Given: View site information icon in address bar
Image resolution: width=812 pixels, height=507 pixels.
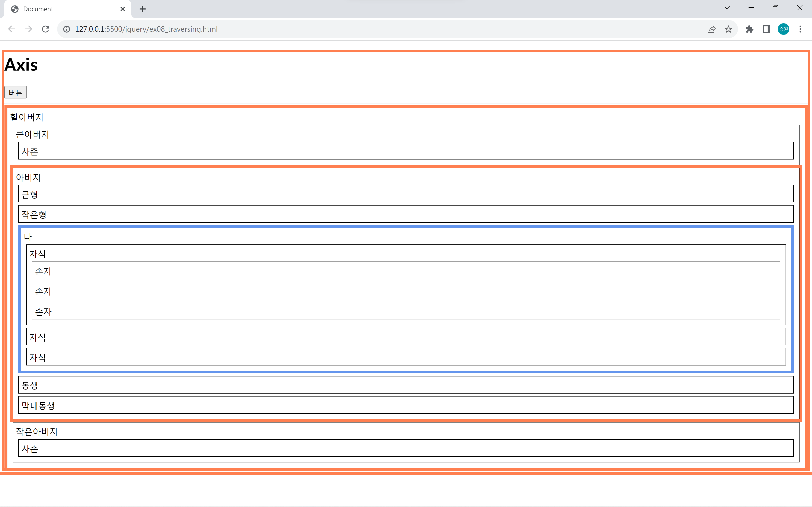Looking at the screenshot, I should (x=67, y=29).
